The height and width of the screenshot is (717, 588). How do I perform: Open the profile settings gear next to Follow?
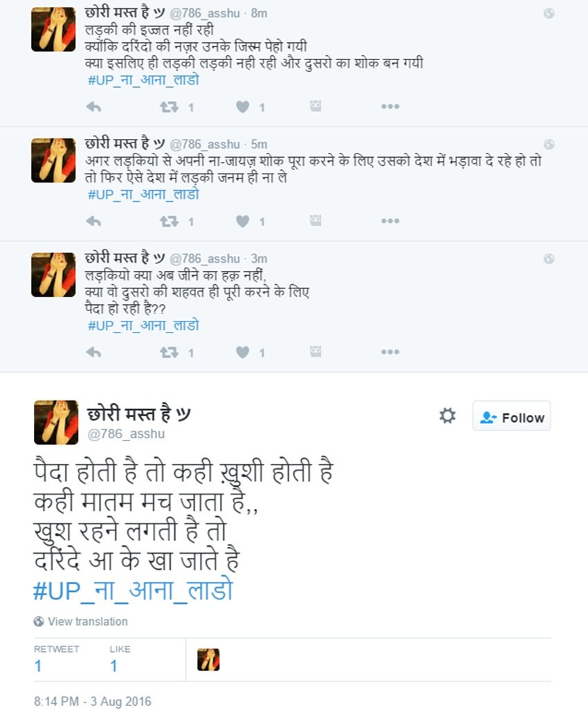point(448,416)
